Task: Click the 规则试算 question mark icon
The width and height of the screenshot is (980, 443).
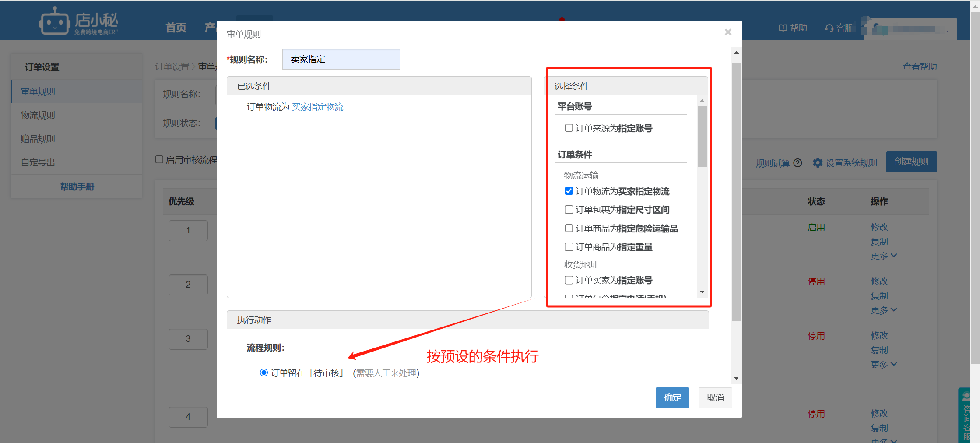Action: tap(798, 163)
